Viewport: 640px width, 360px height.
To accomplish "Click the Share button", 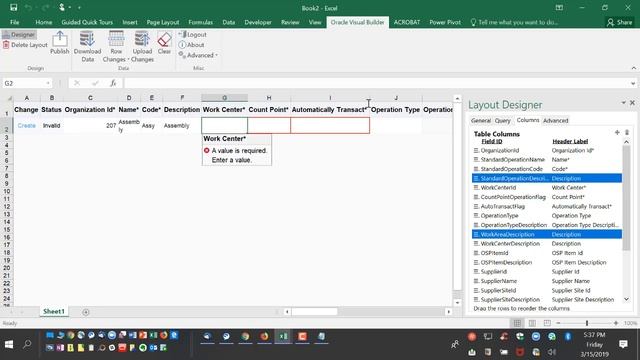I will pos(619,22).
